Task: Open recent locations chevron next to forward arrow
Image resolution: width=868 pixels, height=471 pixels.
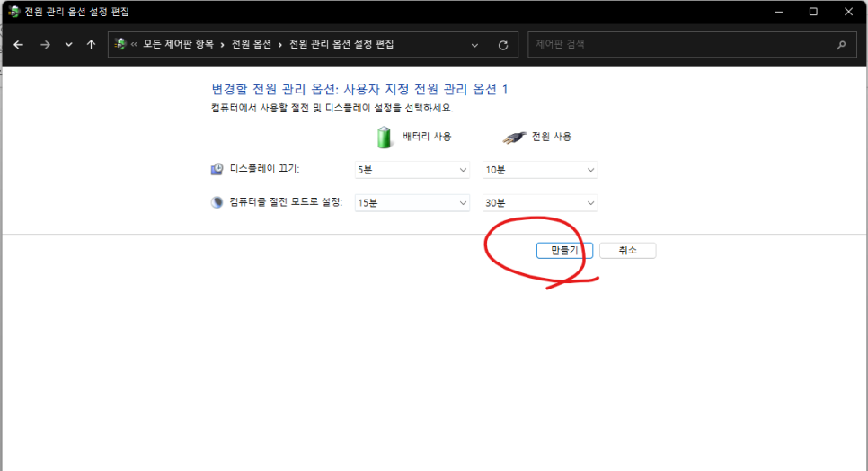Action: click(x=68, y=45)
